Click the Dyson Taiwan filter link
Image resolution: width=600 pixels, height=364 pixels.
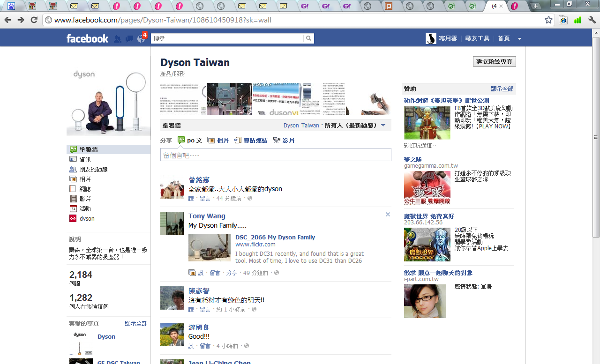click(x=301, y=126)
